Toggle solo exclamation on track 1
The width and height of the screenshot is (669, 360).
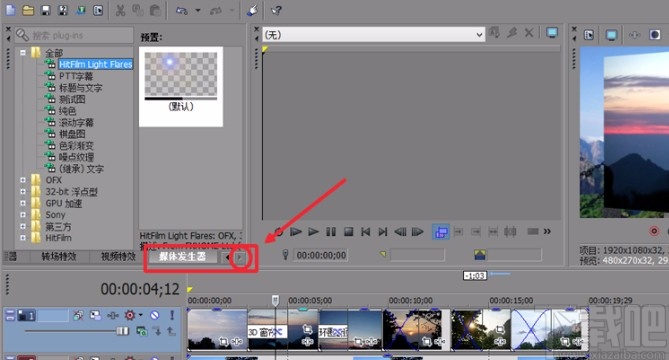(x=172, y=315)
